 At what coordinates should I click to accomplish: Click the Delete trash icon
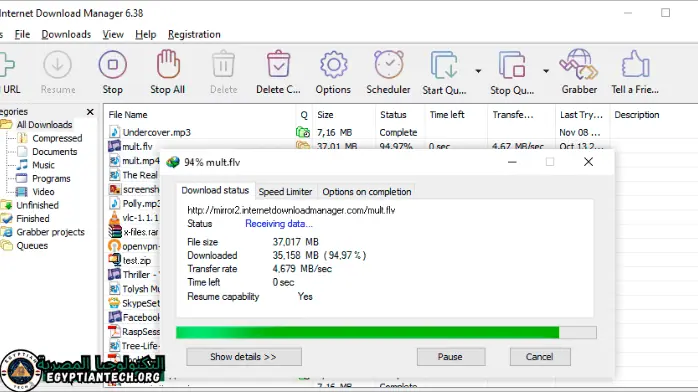[223, 65]
